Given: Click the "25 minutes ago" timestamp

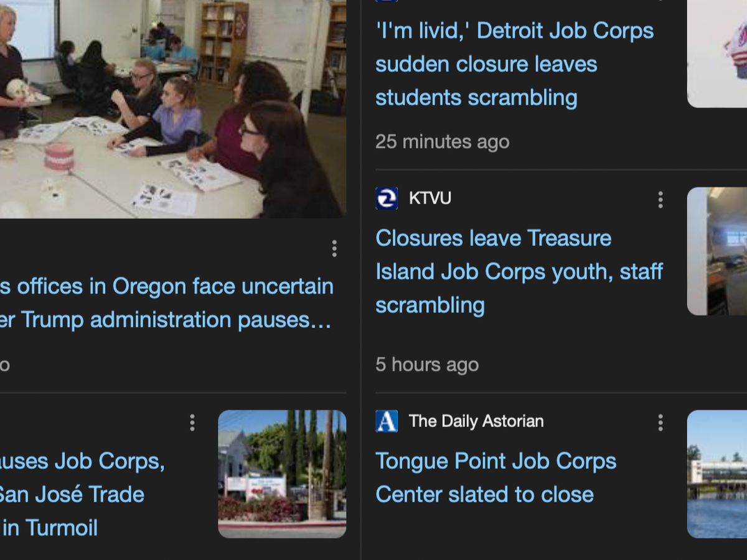Looking at the screenshot, I should (x=442, y=142).
